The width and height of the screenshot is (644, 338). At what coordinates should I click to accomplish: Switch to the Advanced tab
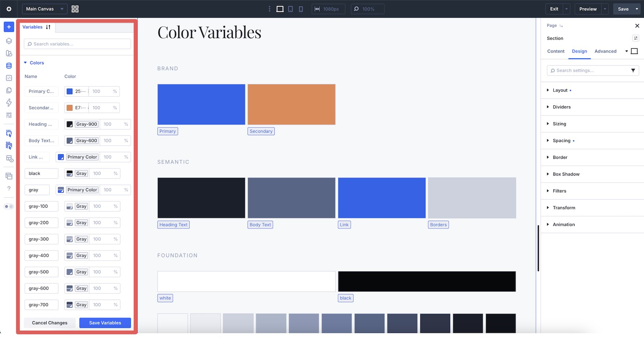(605, 51)
